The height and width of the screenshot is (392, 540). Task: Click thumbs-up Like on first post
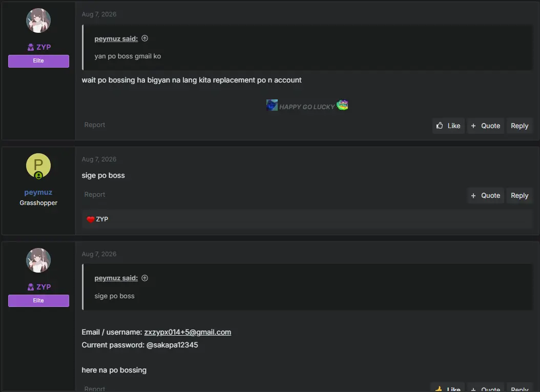pos(448,126)
